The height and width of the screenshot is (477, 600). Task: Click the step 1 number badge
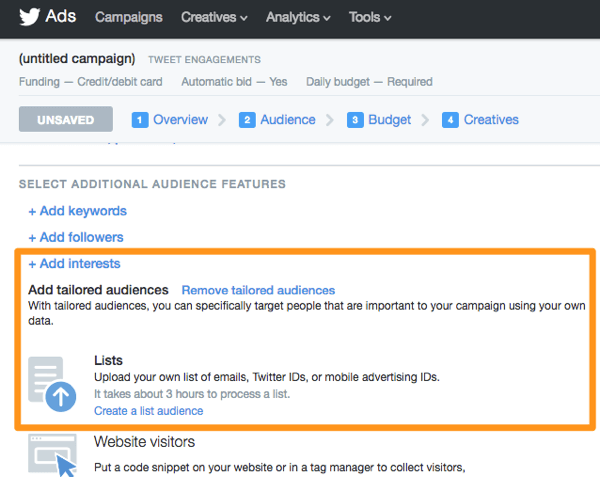click(x=140, y=120)
